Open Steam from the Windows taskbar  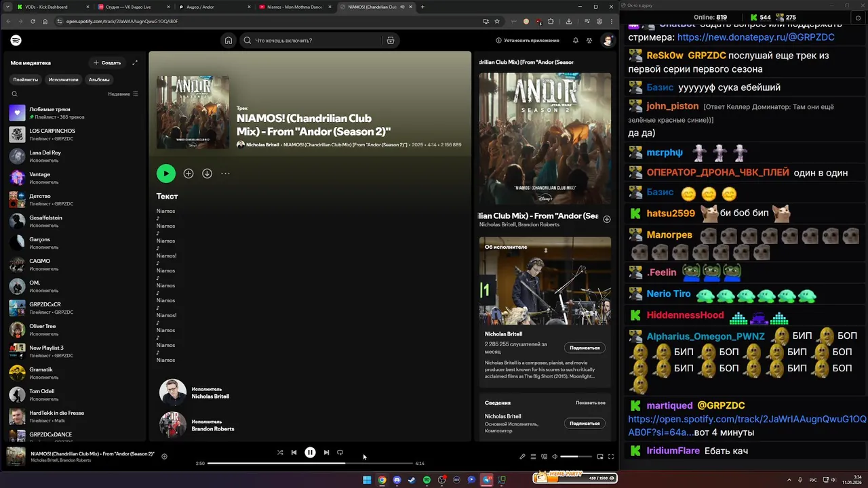412,480
